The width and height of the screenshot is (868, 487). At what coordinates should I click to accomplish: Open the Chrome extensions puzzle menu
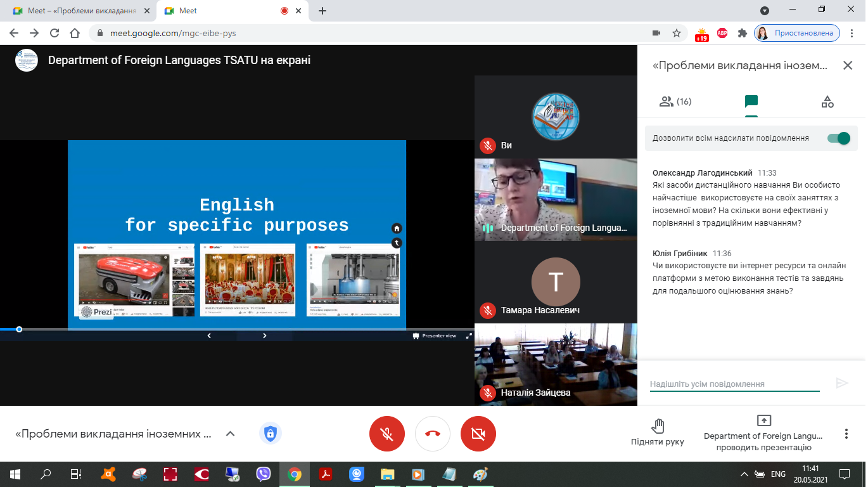point(743,33)
